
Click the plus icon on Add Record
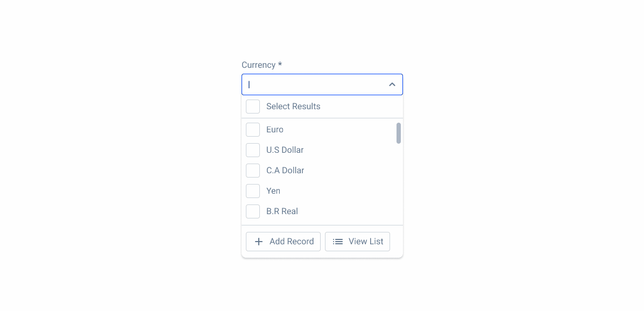click(x=259, y=242)
